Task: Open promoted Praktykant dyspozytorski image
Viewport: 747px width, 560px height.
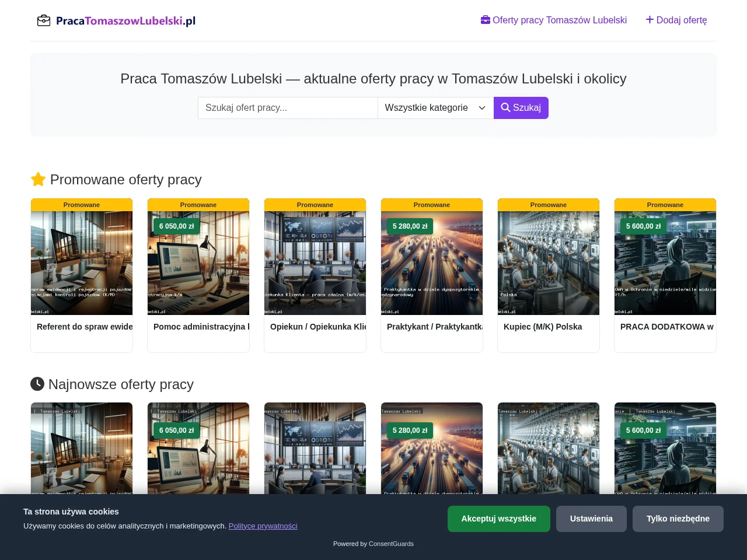Action: click(432, 263)
